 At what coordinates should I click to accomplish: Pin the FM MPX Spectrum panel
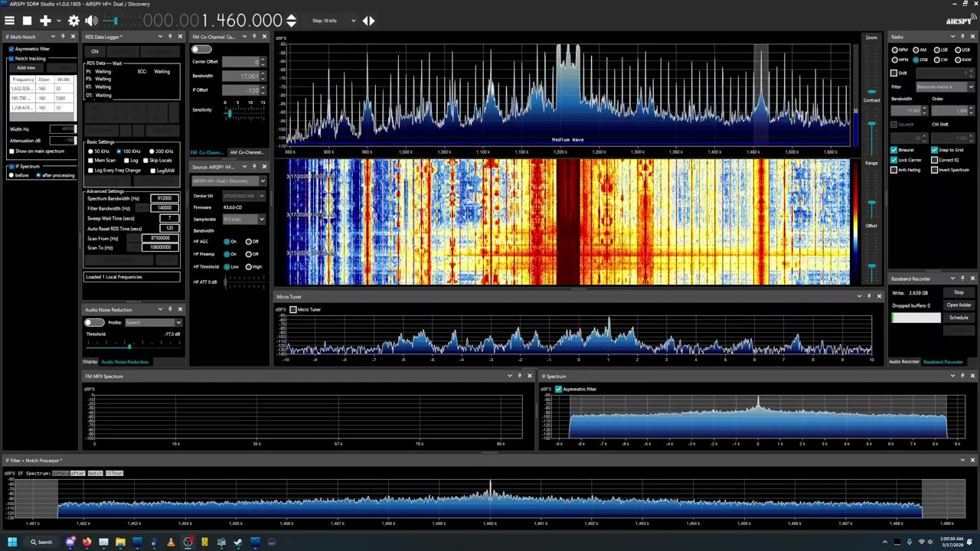(520, 376)
